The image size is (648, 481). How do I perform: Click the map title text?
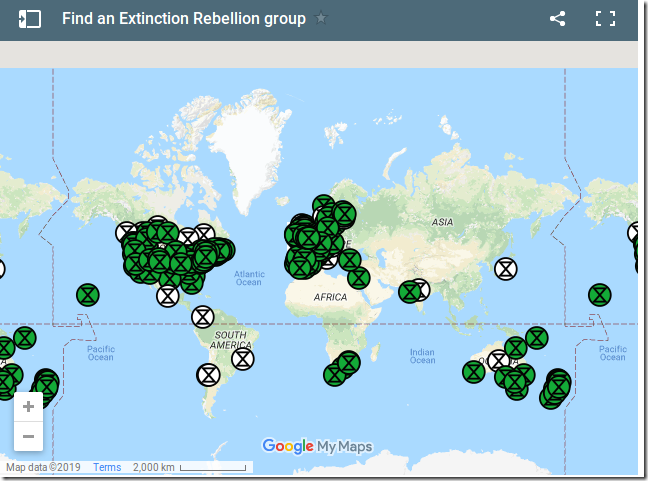pyautogui.click(x=184, y=19)
